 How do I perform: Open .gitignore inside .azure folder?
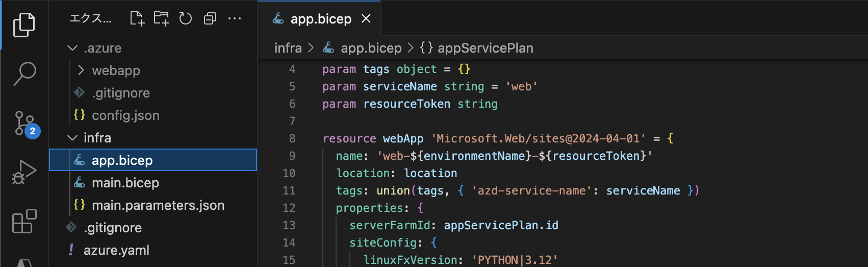153,93
